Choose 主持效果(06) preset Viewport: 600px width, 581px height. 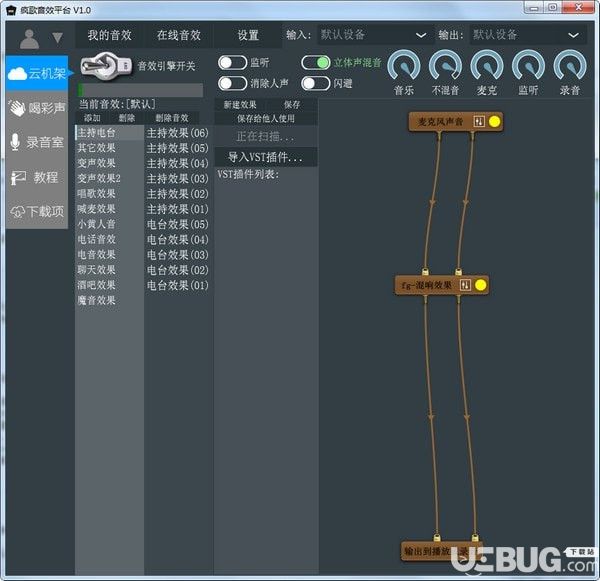(178, 133)
